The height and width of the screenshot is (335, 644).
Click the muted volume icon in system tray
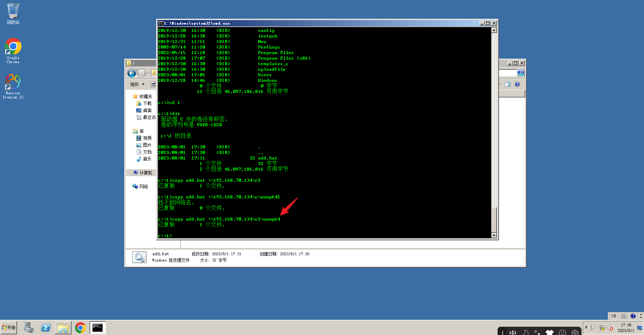(x=610, y=328)
